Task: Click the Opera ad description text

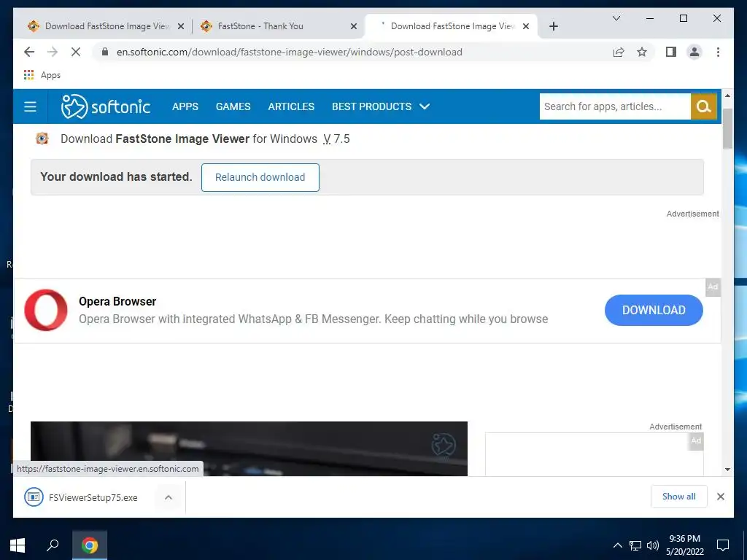Action: [x=313, y=319]
